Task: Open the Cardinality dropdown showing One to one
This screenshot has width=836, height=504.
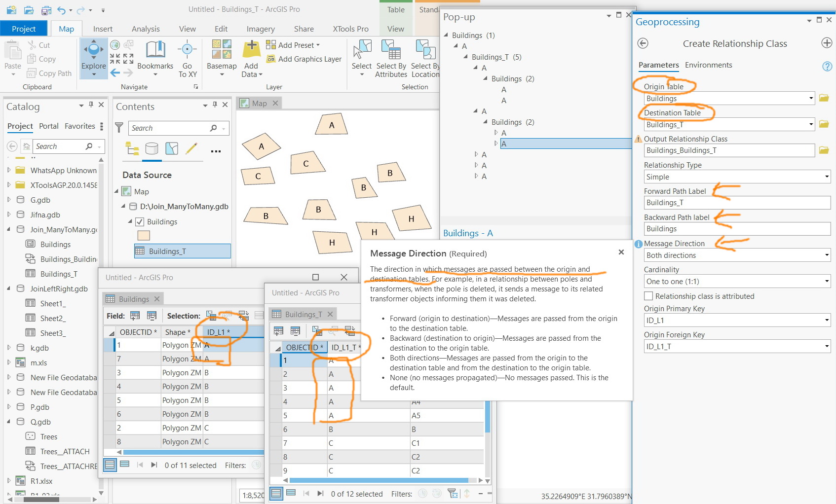Action: (827, 281)
